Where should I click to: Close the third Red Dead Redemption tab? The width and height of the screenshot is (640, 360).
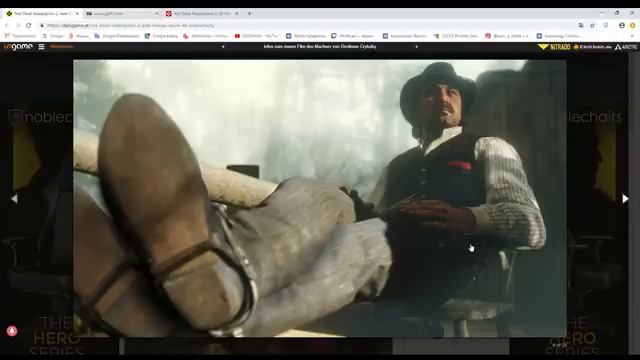237,13
